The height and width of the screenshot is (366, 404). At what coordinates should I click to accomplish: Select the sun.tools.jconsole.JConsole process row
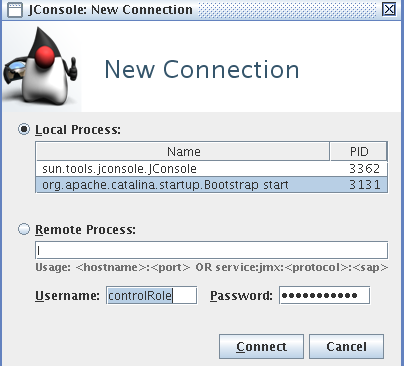click(x=211, y=169)
